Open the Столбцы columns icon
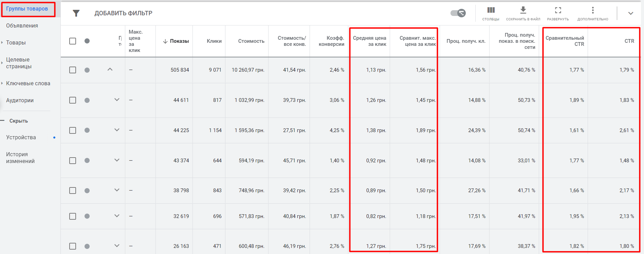644x254 pixels. point(491,10)
